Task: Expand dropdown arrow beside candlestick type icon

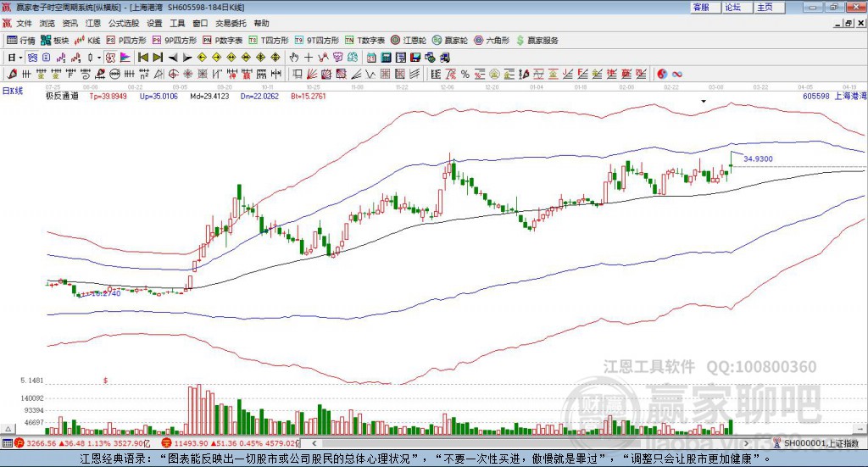Action: click(x=98, y=58)
